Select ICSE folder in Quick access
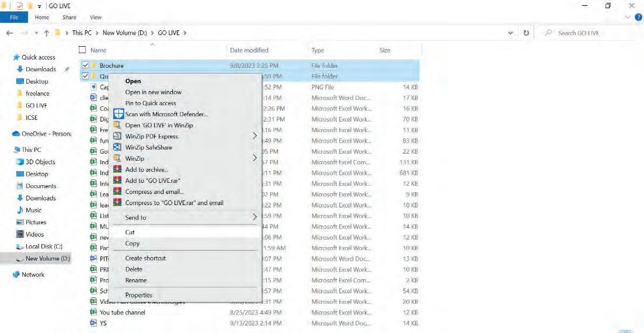 32,117
